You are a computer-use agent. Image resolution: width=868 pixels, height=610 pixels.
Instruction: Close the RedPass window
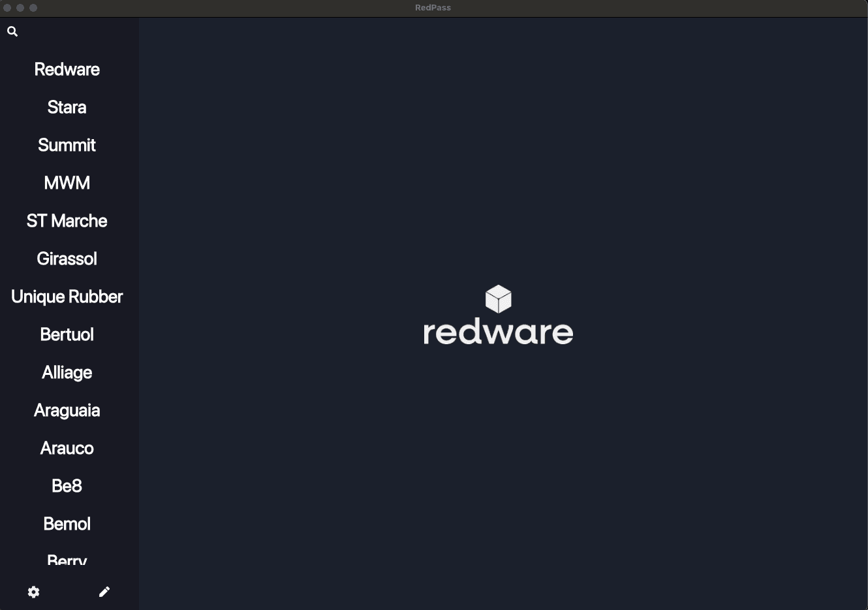[7, 8]
